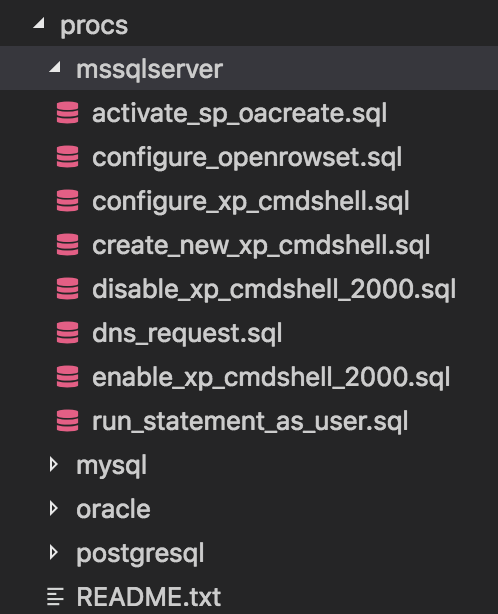Image resolution: width=498 pixels, height=614 pixels.
Task: Select the oracle folder label
Action: 113,509
